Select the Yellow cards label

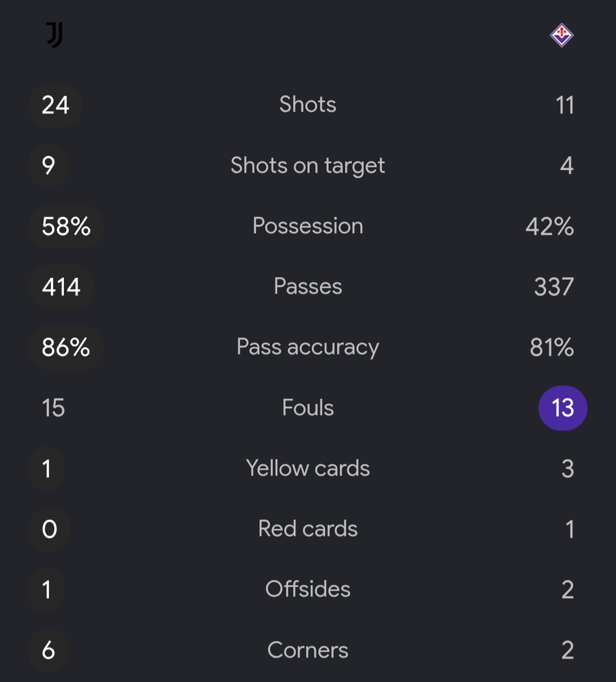(307, 468)
